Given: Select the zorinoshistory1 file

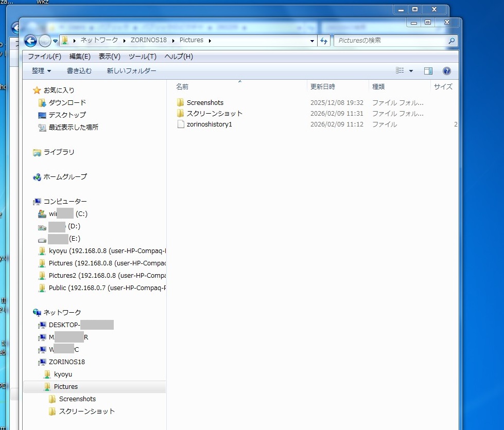Looking at the screenshot, I should click(209, 124).
